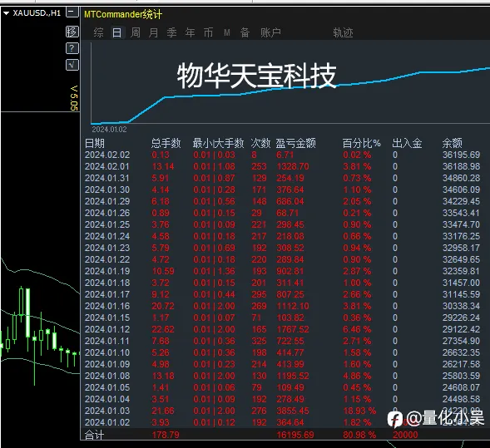Select the 2024.01.31 date row
The width and height of the screenshot is (490, 448).
click(x=283, y=178)
